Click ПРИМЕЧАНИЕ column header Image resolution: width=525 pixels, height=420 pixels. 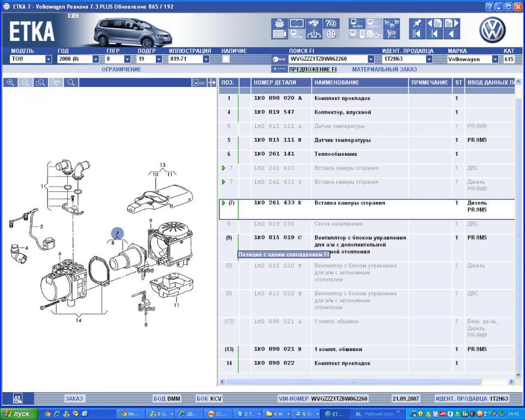pos(430,83)
